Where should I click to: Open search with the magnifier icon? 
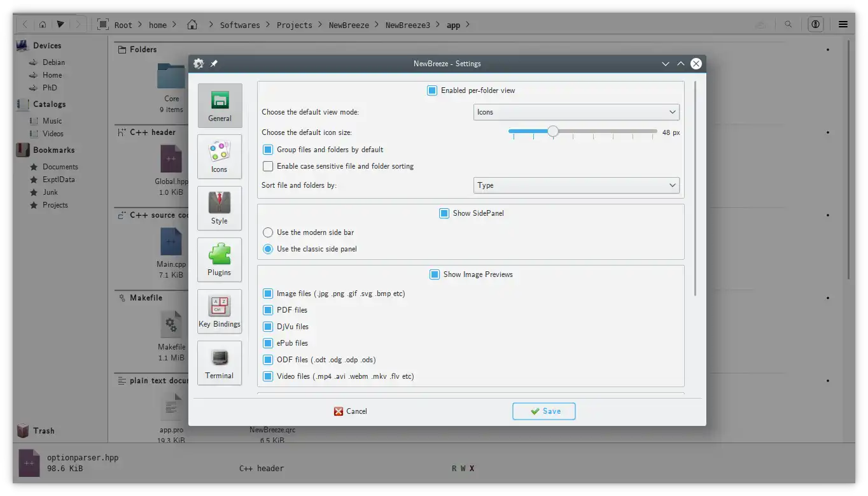coord(788,25)
